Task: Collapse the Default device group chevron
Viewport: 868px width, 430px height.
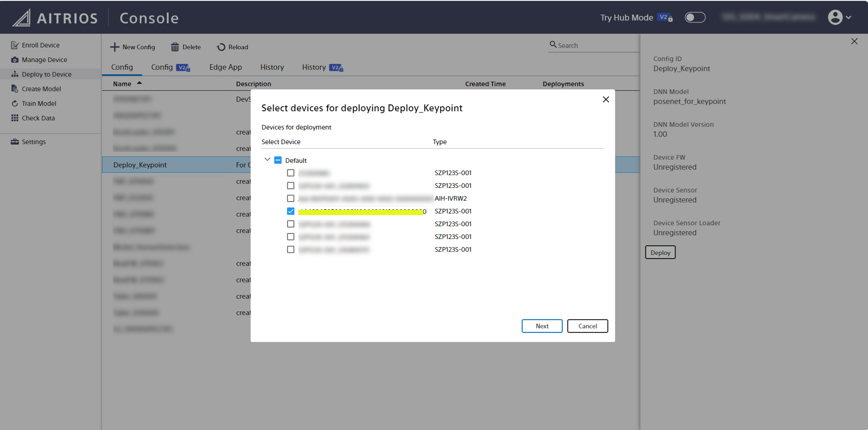Action: 267,159
